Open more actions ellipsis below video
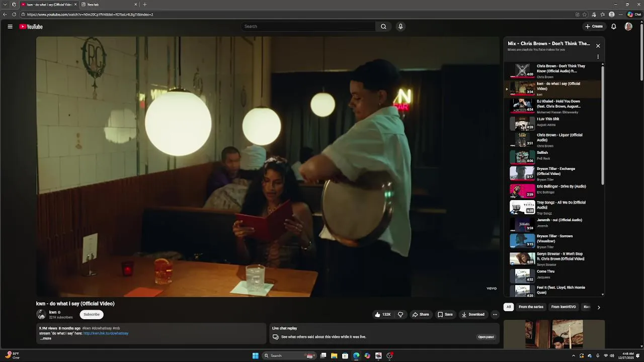Viewport: 644px width, 362px height. click(x=495, y=315)
